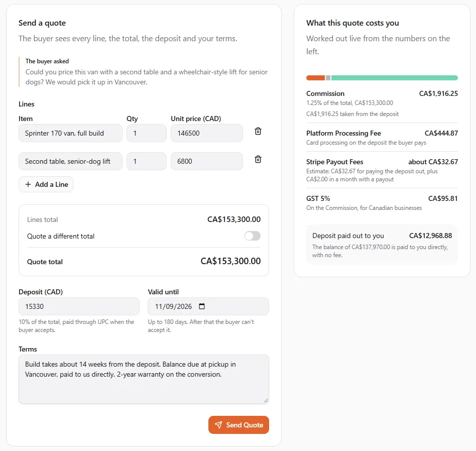Click the '1.25% of the total' commission note
Viewport: 476px width, 451px height.
(x=349, y=102)
